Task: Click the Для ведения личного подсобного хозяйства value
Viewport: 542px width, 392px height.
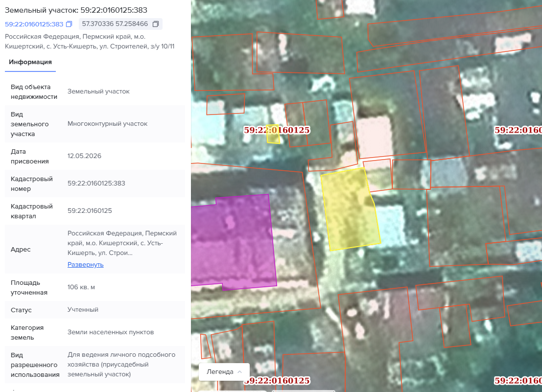Action: pos(121,365)
